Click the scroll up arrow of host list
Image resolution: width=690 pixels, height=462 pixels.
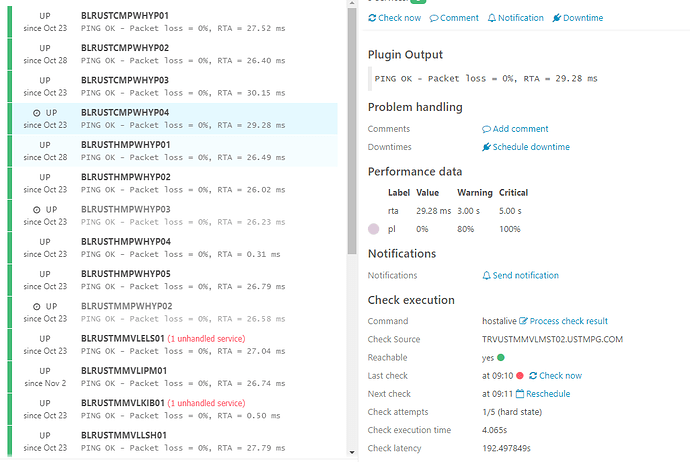[352, 4]
